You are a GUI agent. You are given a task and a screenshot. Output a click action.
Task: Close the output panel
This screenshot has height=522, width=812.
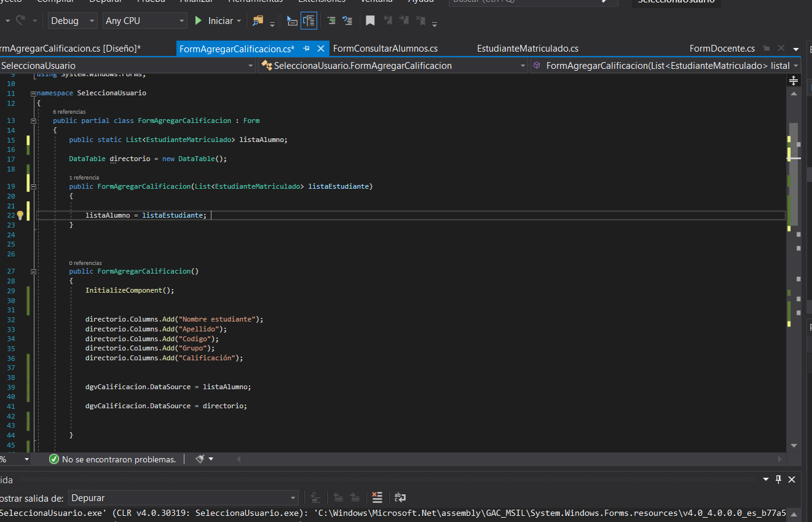tap(792, 480)
